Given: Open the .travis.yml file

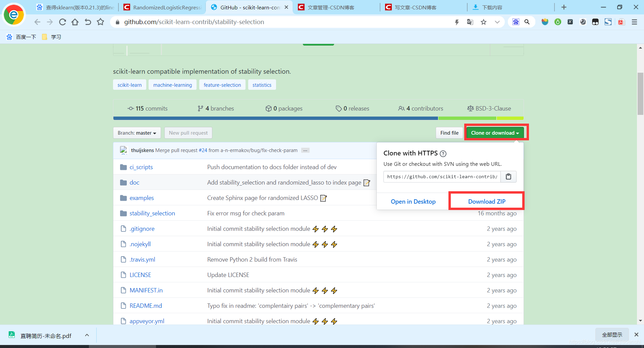Looking at the screenshot, I should [143, 260].
